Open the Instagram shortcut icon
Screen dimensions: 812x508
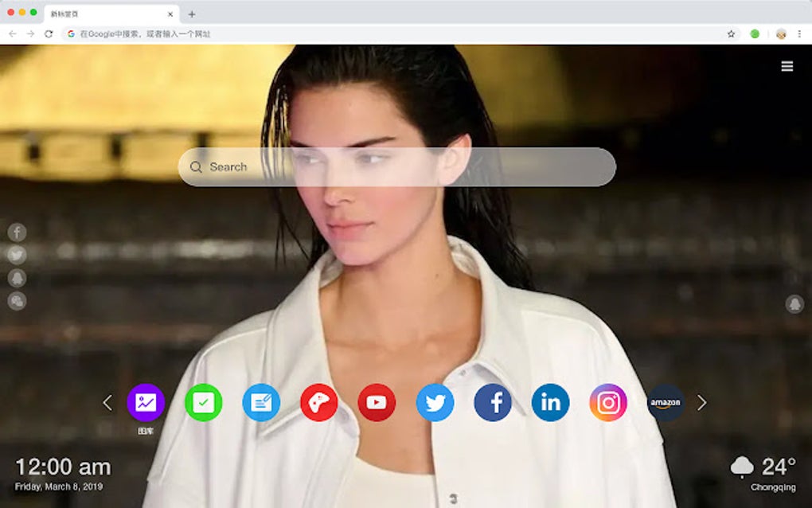[x=608, y=402]
